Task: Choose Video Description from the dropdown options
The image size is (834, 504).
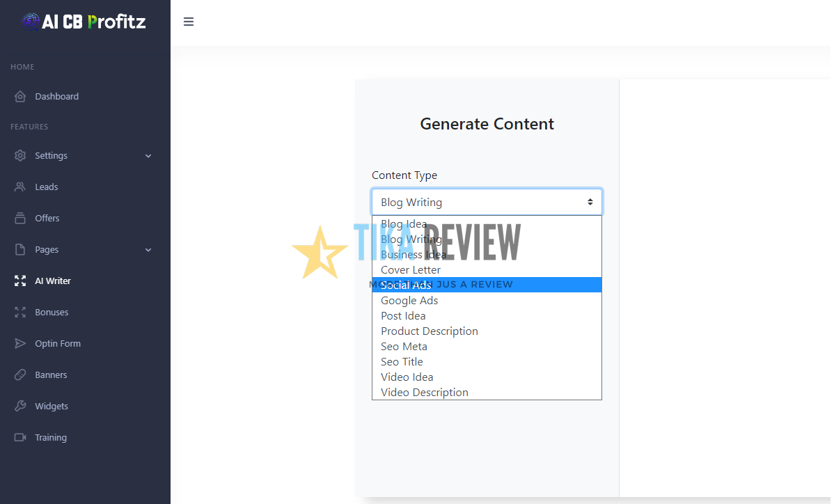Action: [424, 392]
